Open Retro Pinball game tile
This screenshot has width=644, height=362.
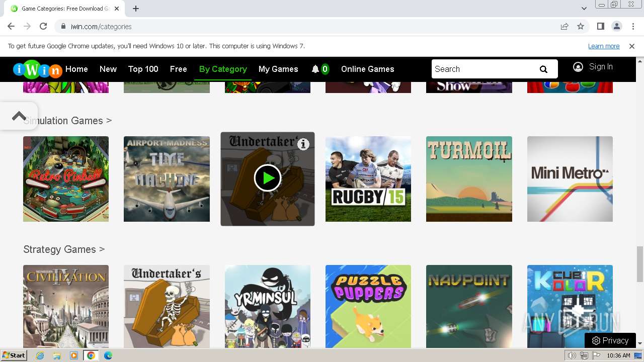(x=66, y=179)
